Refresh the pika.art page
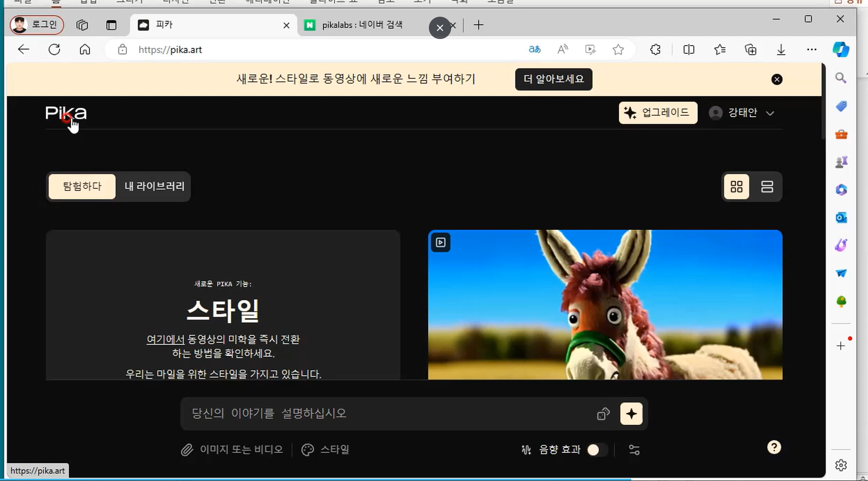Screen dimensions: 868x481 coord(54,50)
